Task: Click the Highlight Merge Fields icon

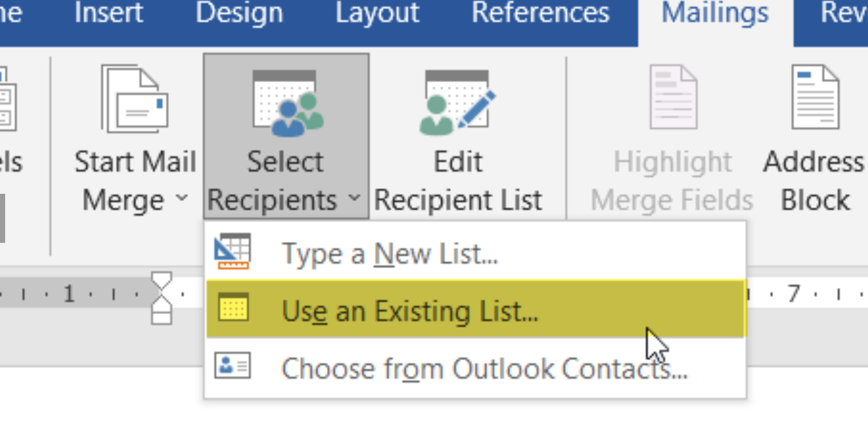Action: 673,98
